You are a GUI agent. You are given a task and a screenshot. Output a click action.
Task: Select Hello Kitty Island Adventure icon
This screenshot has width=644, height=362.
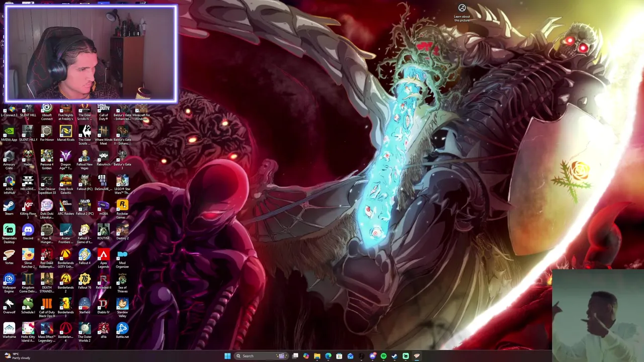[x=28, y=333]
